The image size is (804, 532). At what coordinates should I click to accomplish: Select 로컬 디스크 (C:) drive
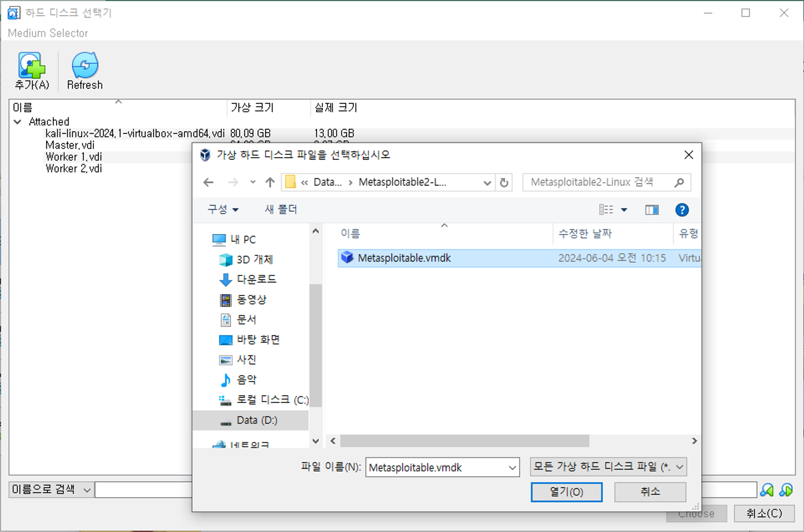[264, 400]
